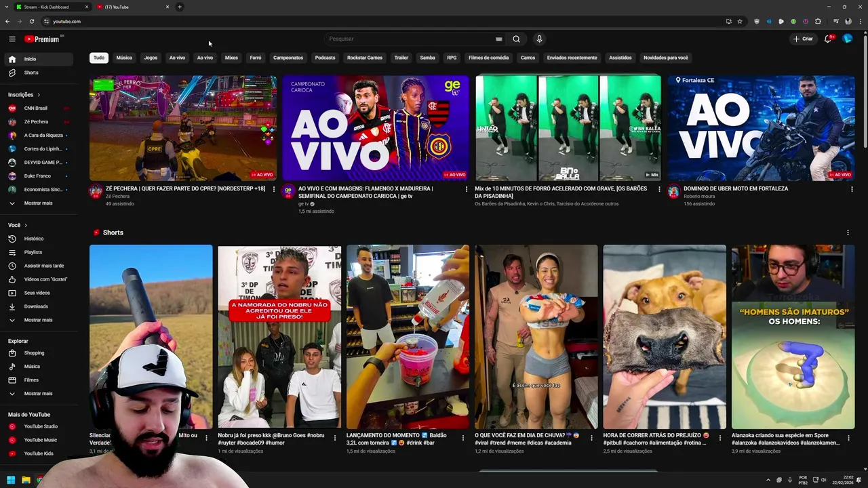Open the browser extensions puzzle icon
This screenshot has height=488, width=868.
click(818, 21)
